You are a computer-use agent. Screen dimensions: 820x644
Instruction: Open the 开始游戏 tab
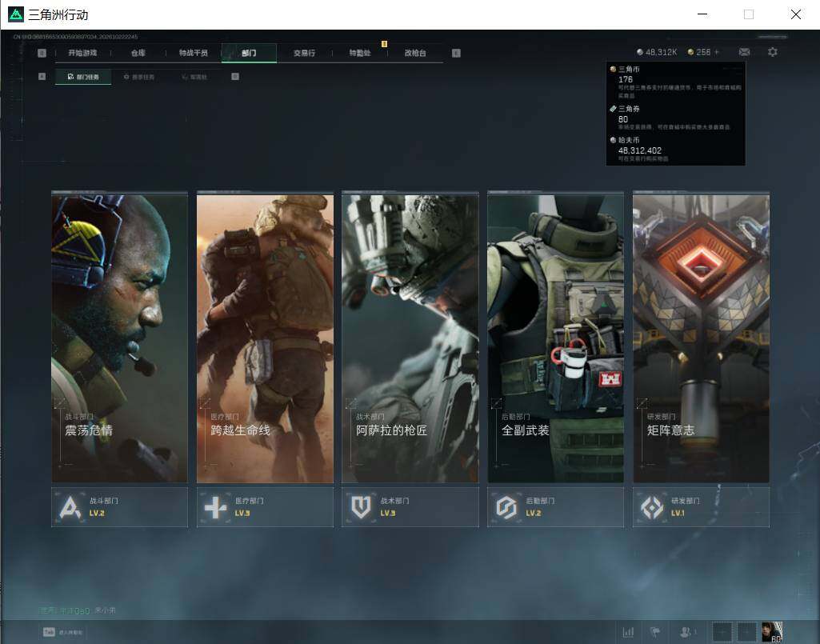pyautogui.click(x=82, y=53)
